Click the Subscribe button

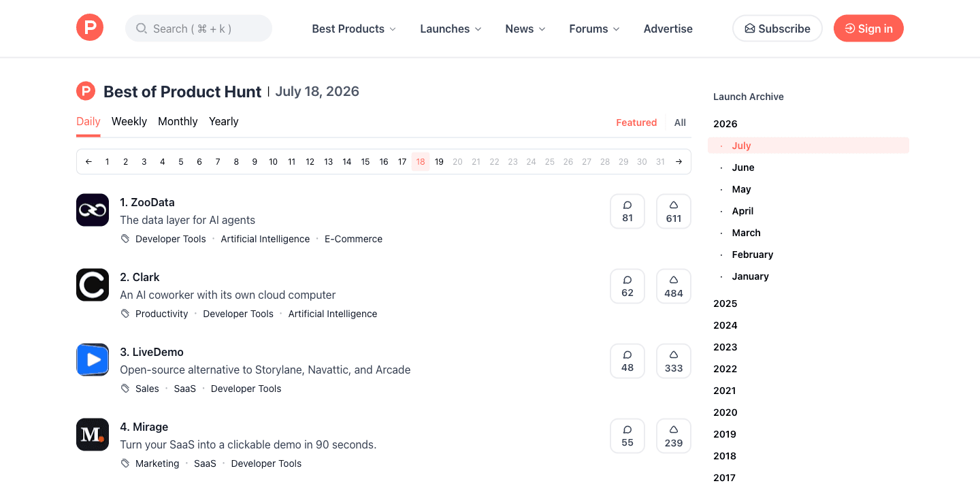[x=777, y=29]
